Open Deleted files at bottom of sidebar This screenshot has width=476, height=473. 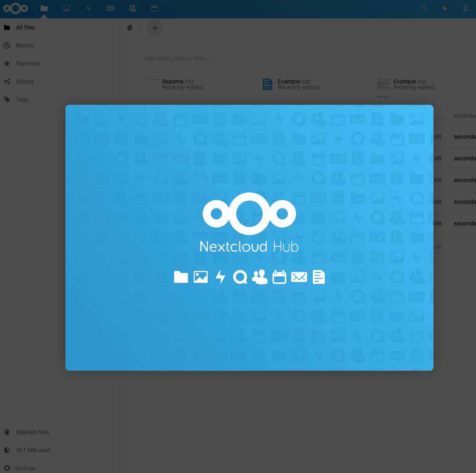click(32, 432)
